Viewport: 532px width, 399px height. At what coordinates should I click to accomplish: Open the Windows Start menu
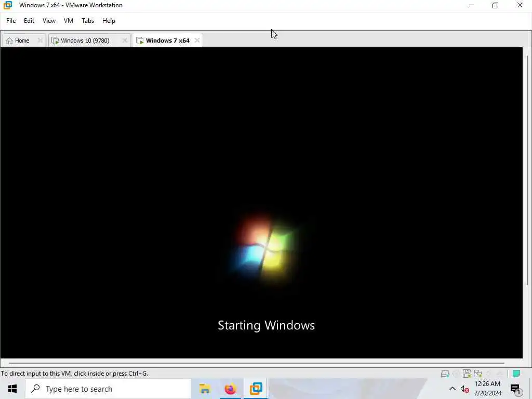coord(12,389)
